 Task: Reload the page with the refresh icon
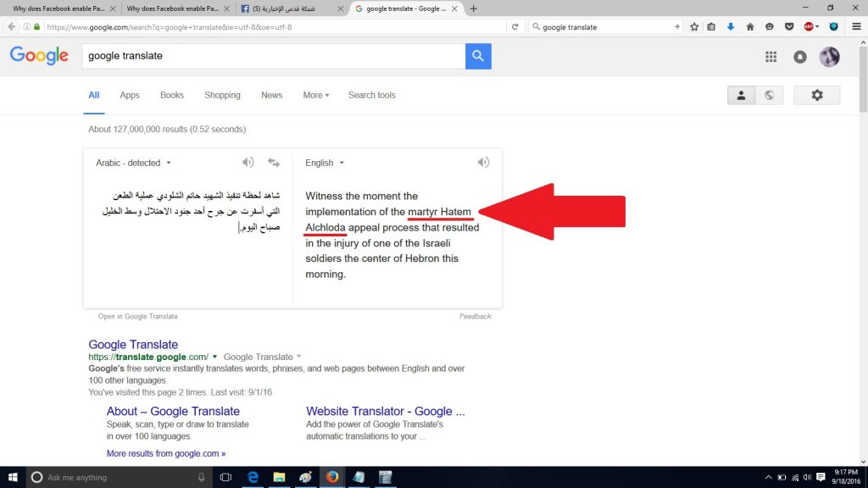(x=515, y=26)
